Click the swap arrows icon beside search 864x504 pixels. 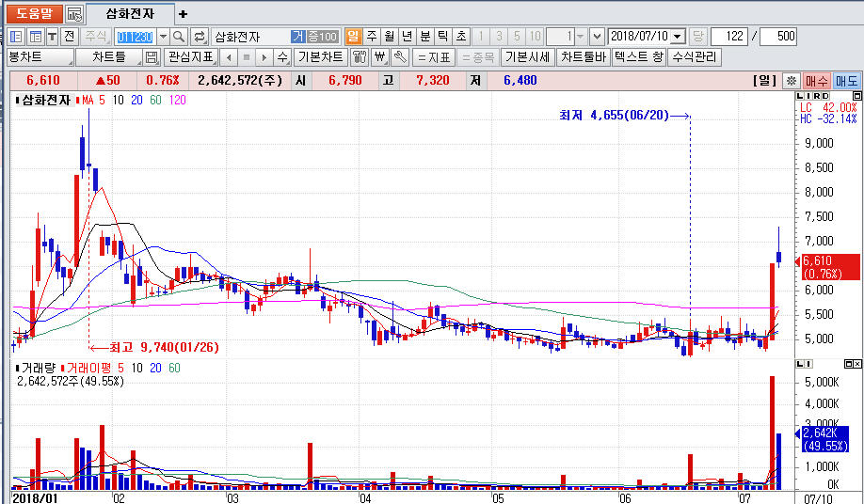click(x=200, y=37)
